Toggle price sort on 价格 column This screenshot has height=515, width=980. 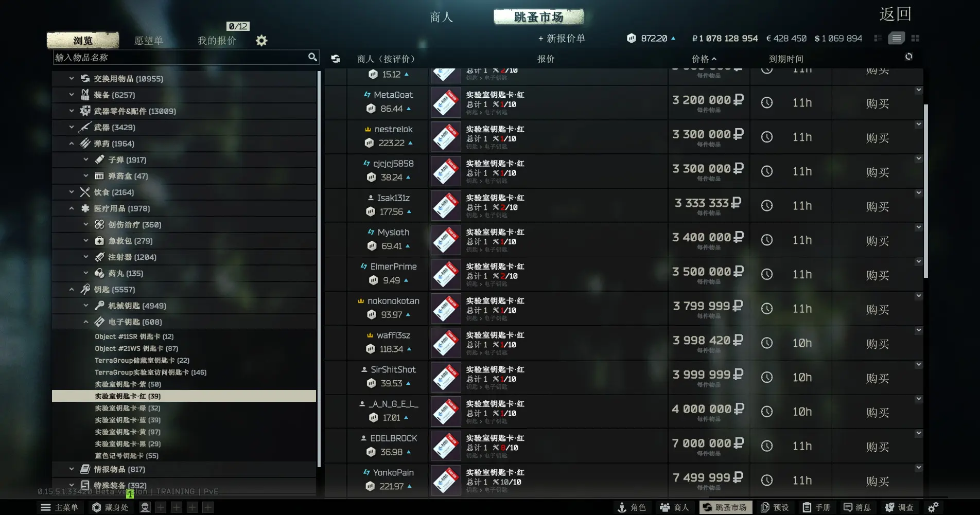[x=704, y=59]
